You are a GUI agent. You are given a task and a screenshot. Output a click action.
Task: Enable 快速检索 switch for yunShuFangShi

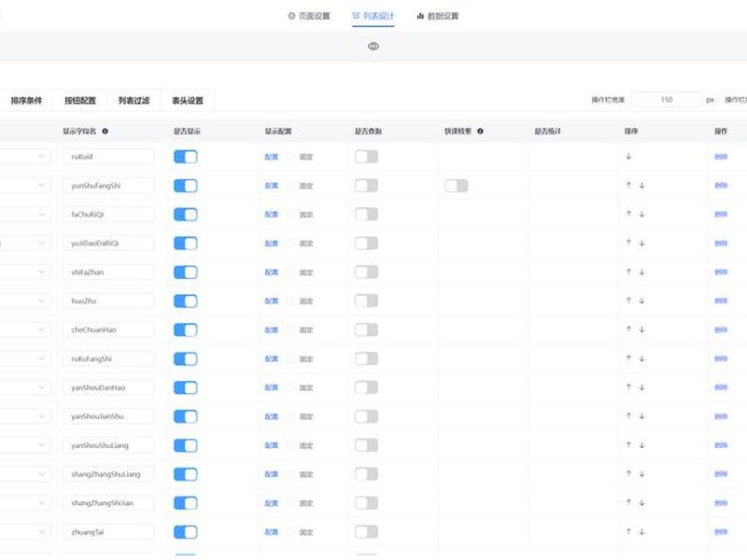point(457,186)
